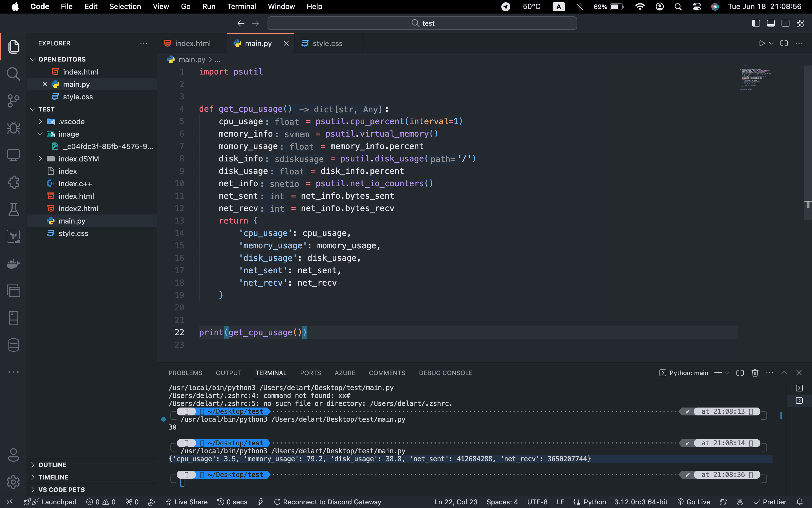The height and width of the screenshot is (508, 812).
Task: Open the Docker view in the activity bar
Action: point(14,264)
